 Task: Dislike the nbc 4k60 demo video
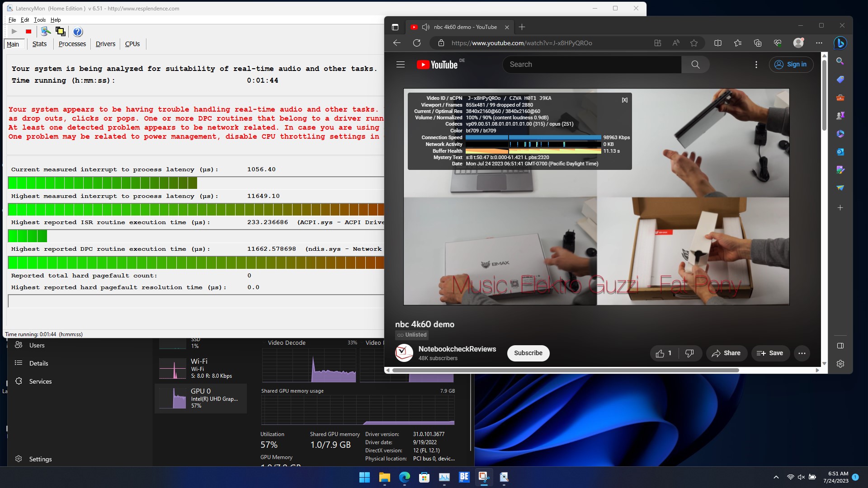689,353
